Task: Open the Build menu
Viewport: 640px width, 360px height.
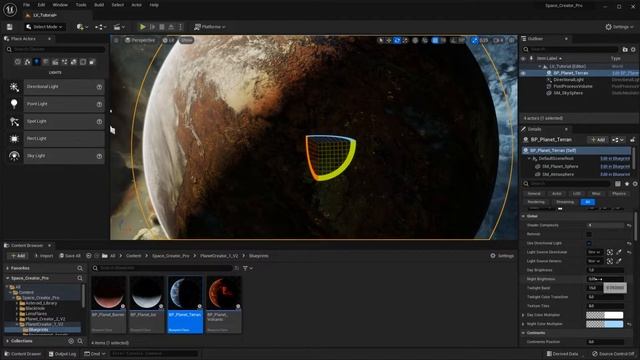Action: (99, 5)
